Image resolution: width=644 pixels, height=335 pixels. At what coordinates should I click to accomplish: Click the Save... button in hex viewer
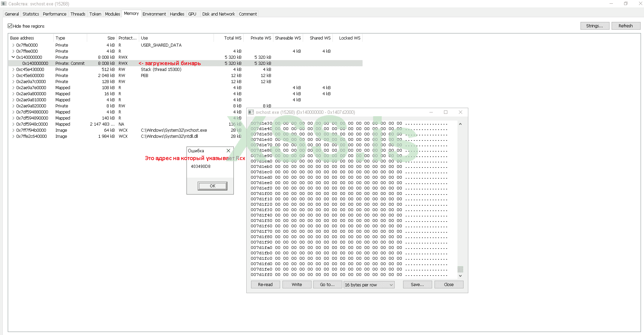417,285
